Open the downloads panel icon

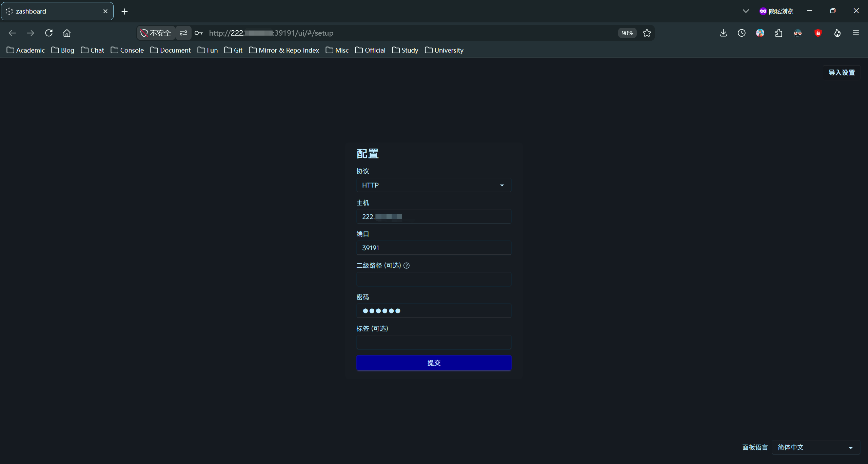point(723,33)
